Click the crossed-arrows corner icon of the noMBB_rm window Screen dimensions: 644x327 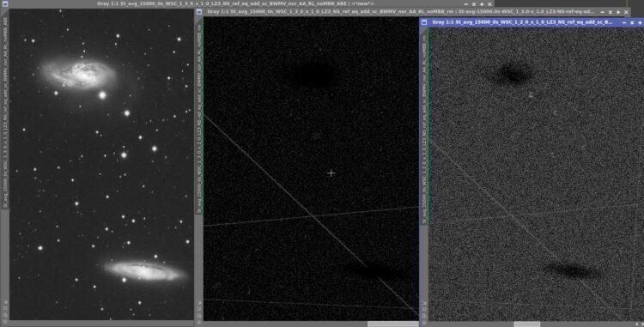[x=199, y=303]
